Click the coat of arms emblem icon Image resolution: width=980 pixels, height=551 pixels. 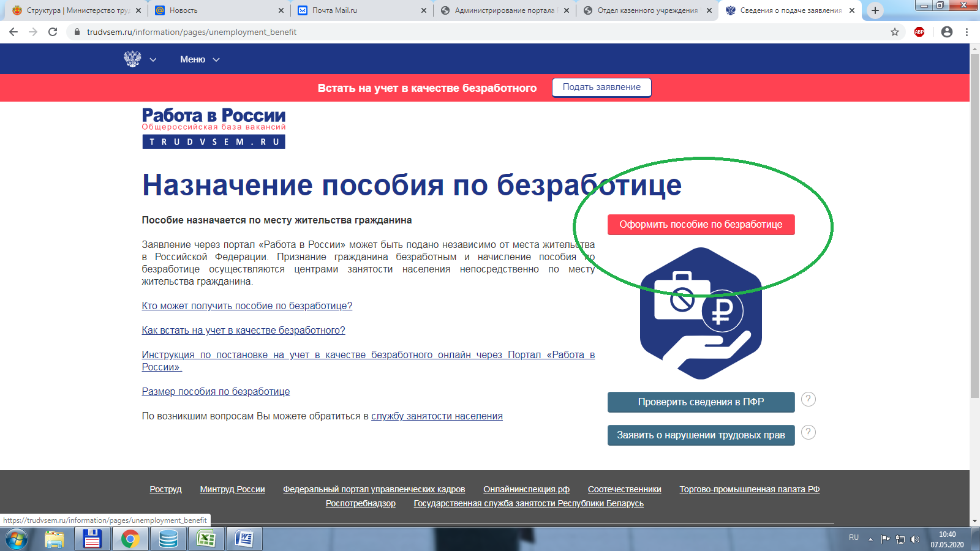pos(132,59)
